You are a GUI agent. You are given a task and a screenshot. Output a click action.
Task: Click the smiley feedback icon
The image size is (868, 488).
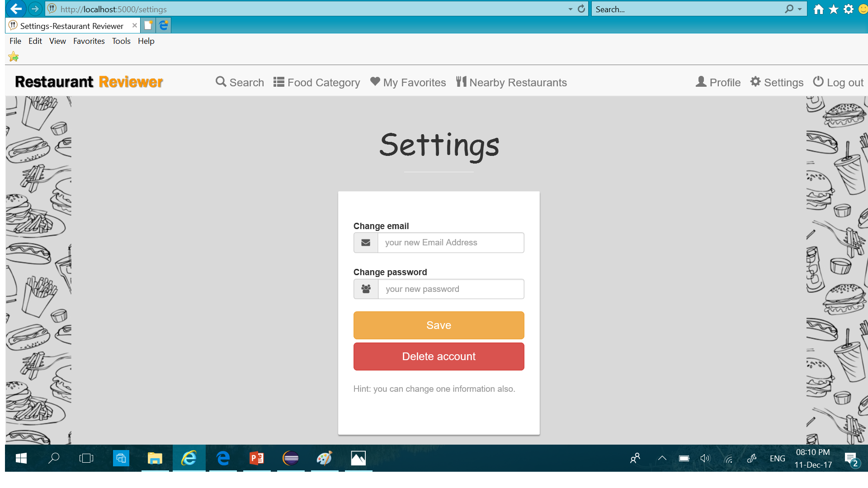point(863,9)
